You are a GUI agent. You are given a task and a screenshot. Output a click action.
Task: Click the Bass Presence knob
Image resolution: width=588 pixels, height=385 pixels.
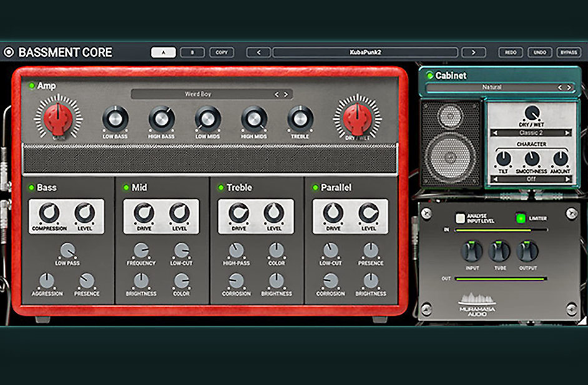87,281
